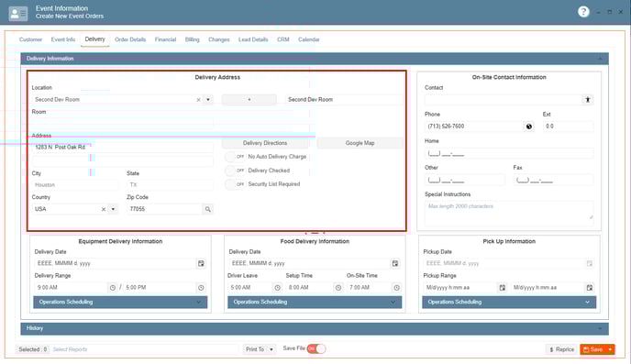Turn off the Save File switch

[316, 348]
